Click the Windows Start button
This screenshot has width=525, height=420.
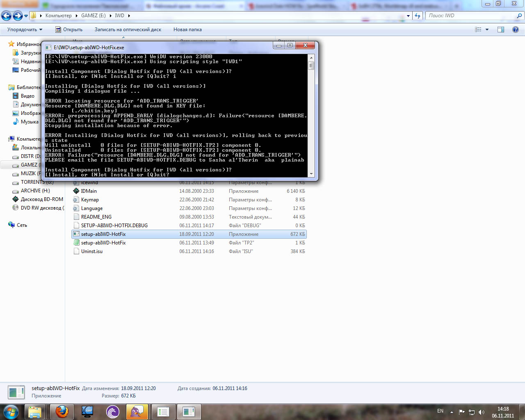11,411
